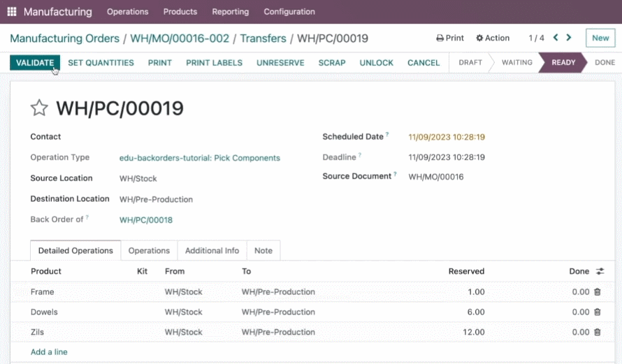Click Source Location WH/Stock field
This screenshot has width=622, height=364.
click(x=138, y=179)
